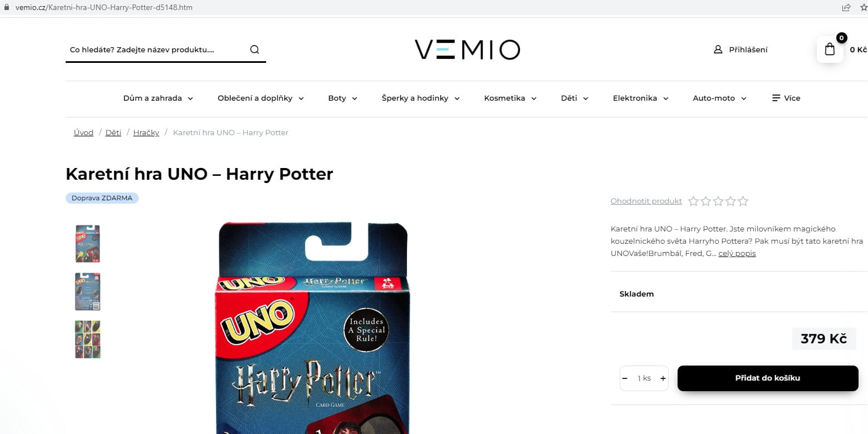Go to Hračky breadcrumb link

(146, 132)
